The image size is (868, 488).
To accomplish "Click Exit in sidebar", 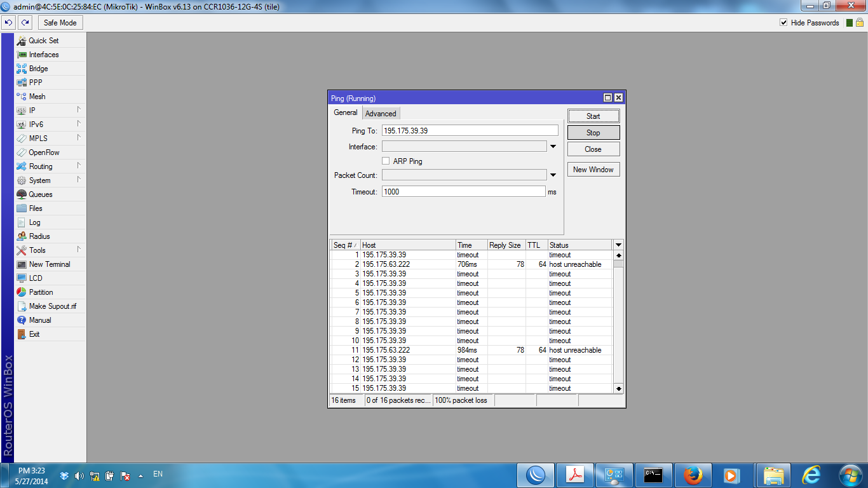I will coord(50,334).
